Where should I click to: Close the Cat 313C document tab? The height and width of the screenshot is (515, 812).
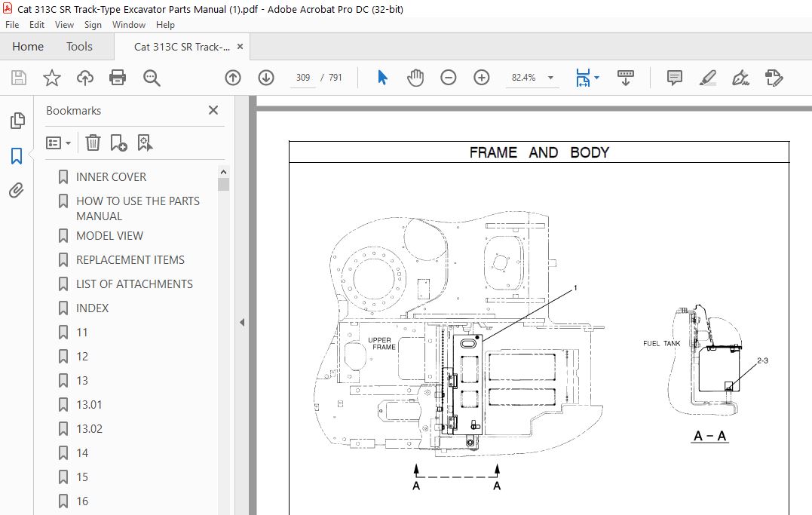[x=240, y=46]
